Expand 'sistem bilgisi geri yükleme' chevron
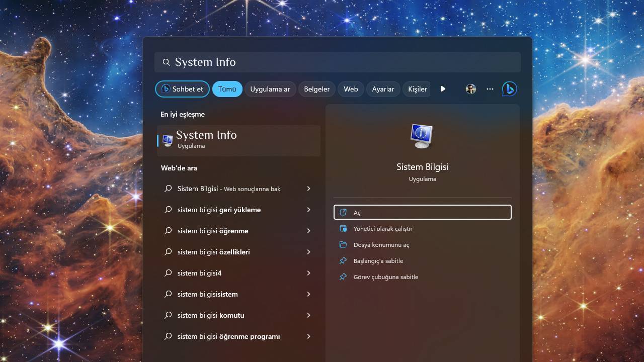The image size is (644, 362). (308, 210)
